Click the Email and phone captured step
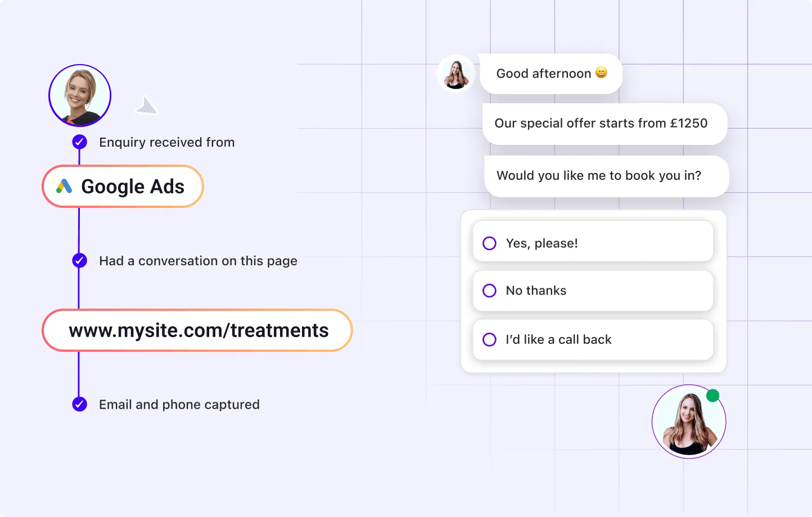 click(179, 404)
